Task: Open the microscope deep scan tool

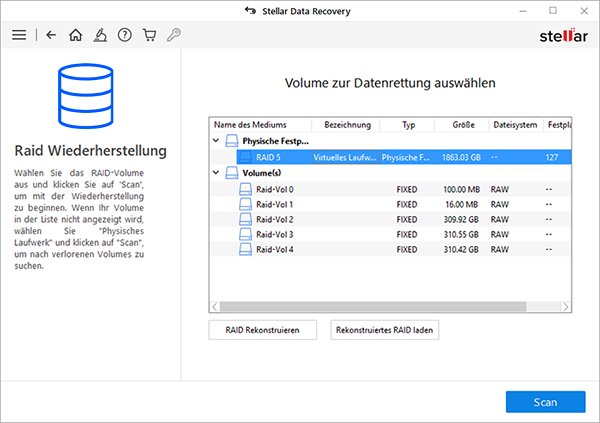Action: (x=100, y=35)
